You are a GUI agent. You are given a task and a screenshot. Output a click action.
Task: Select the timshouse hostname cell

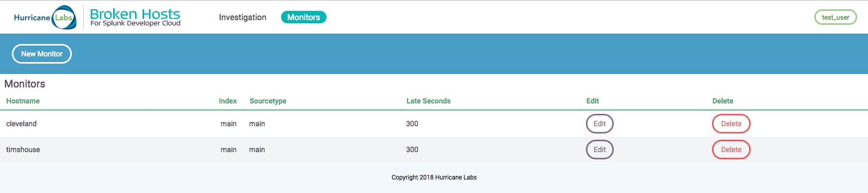point(23,150)
